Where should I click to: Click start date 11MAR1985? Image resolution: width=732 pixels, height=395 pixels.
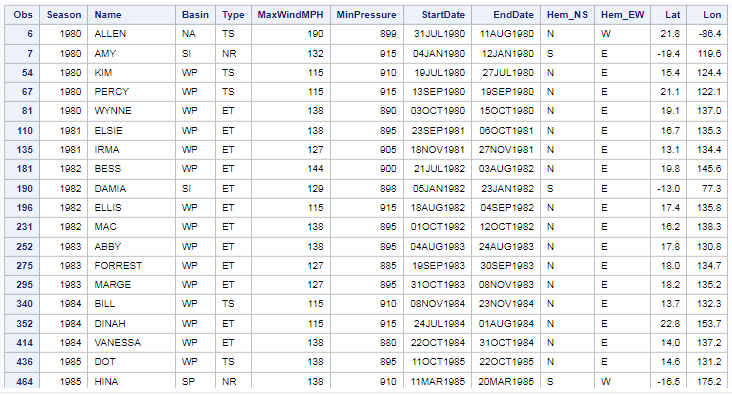[x=438, y=381]
